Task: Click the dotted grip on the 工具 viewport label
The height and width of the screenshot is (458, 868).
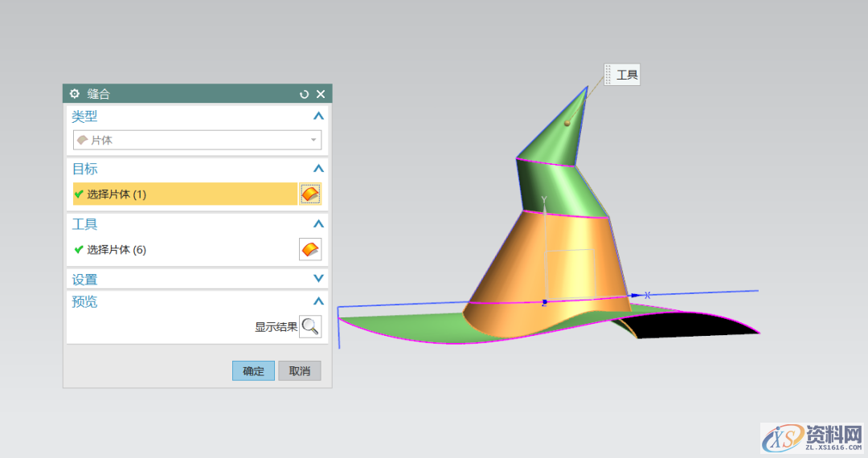Action: tap(608, 75)
